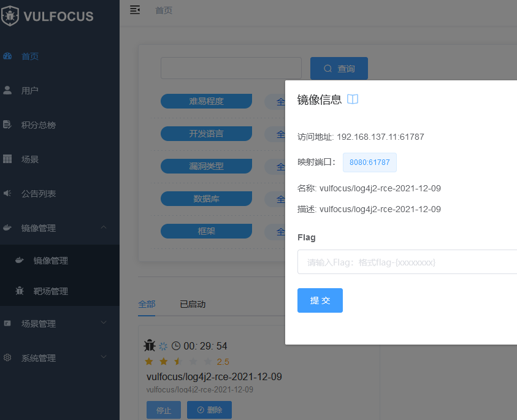517x420 pixels.
Task: Click the 00:29:54 countdown timer
Action: pos(205,346)
